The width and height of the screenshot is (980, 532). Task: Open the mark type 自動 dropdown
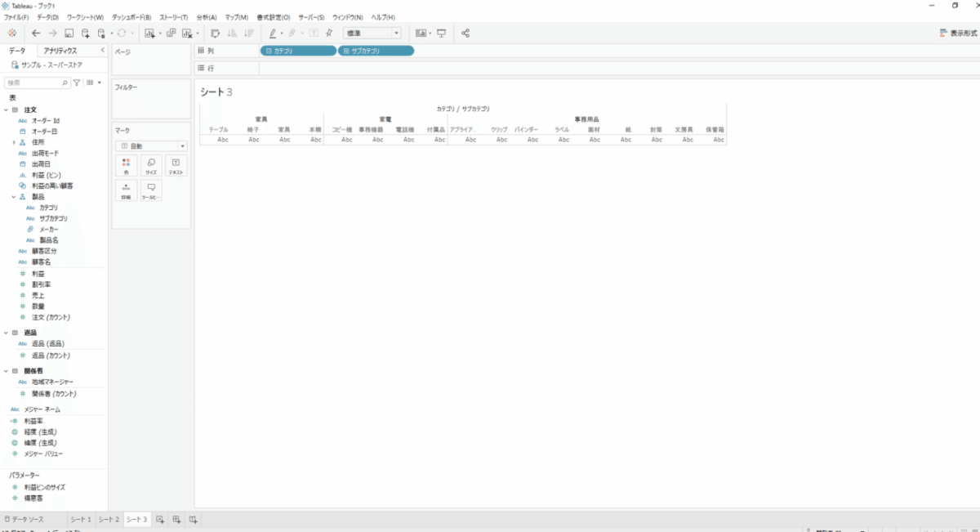pyautogui.click(x=151, y=145)
